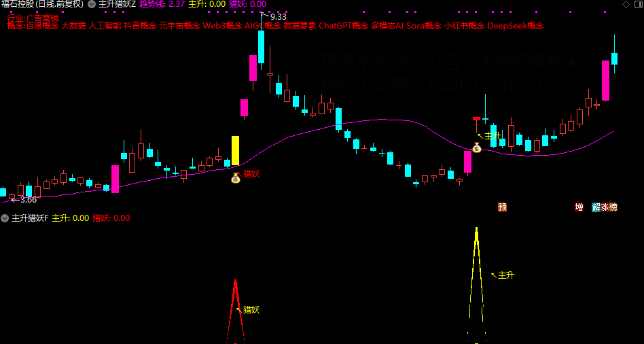Open the 数据要素 concept tag
The width and height of the screenshot is (644, 344).
[300, 26]
